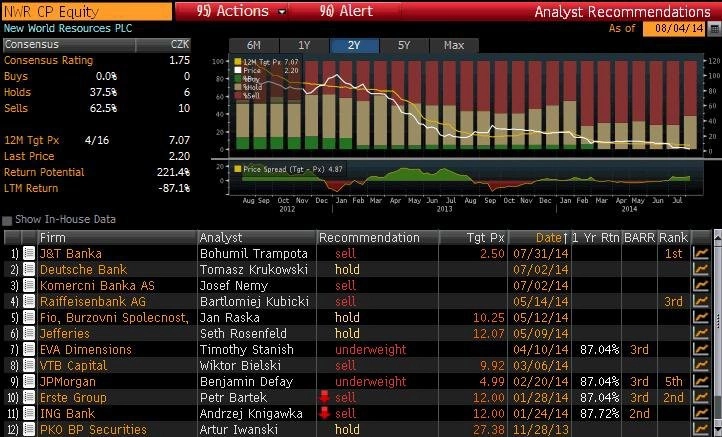Click the Return Potential value 221.4%
This screenshot has height=437, width=722.
point(173,172)
